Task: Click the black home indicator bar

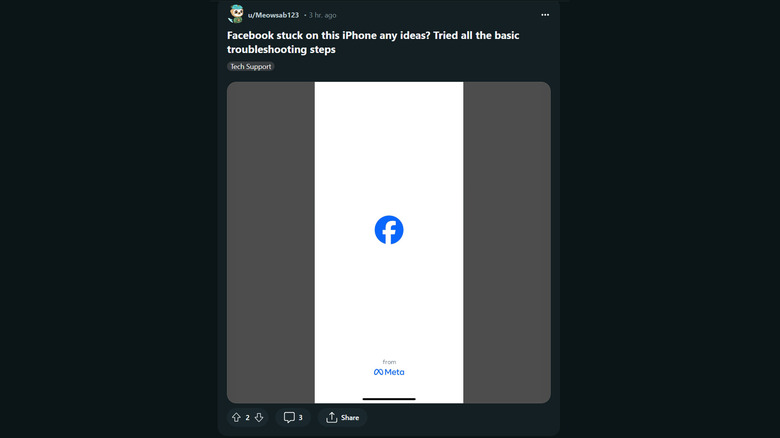Action: (x=389, y=399)
